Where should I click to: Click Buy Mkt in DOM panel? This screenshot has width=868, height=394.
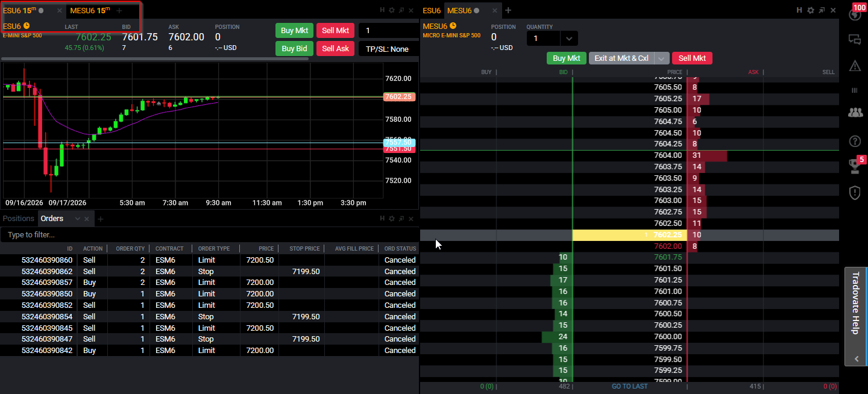(567, 58)
